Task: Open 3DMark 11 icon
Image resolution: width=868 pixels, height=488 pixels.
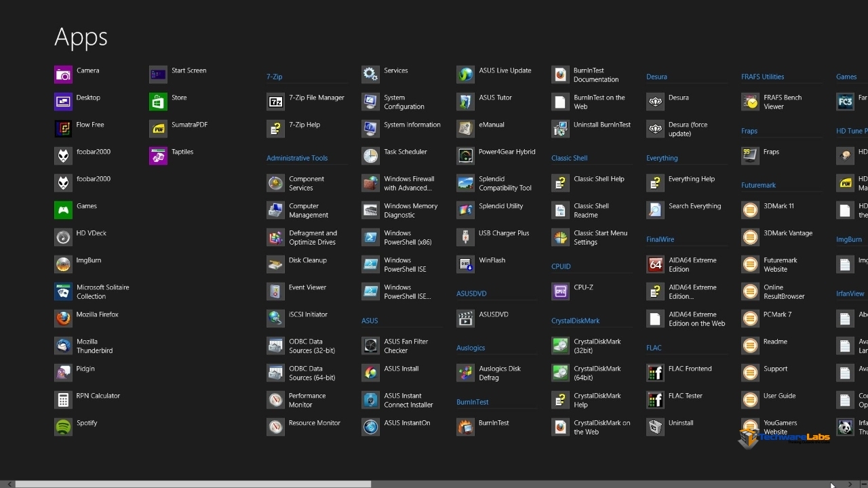Action: click(x=750, y=210)
